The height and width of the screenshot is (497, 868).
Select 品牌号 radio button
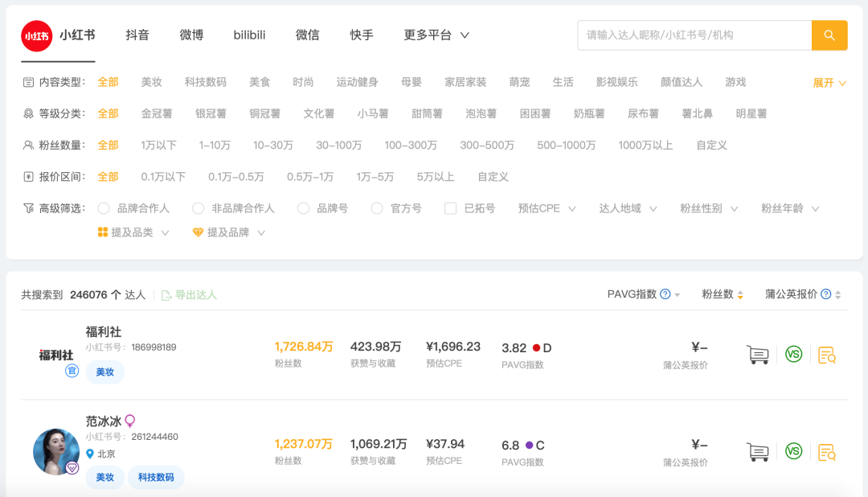(x=303, y=208)
